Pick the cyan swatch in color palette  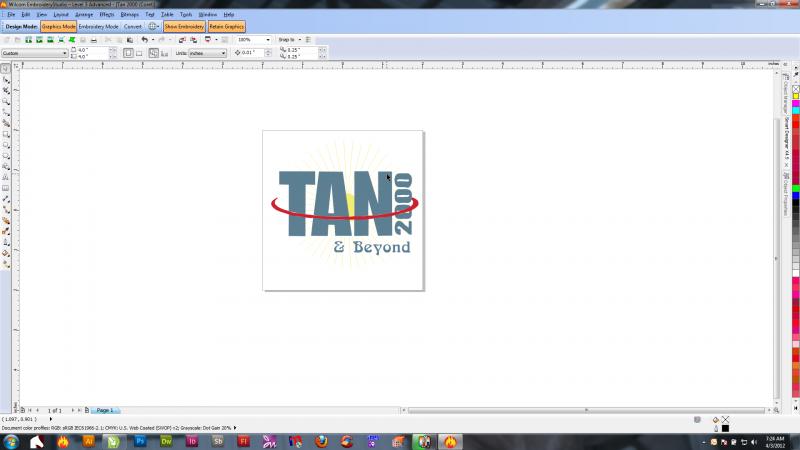pos(795,110)
